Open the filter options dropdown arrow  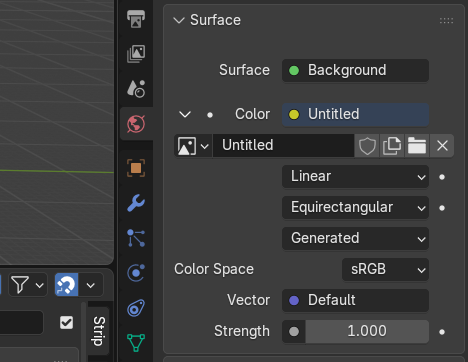coord(40,285)
